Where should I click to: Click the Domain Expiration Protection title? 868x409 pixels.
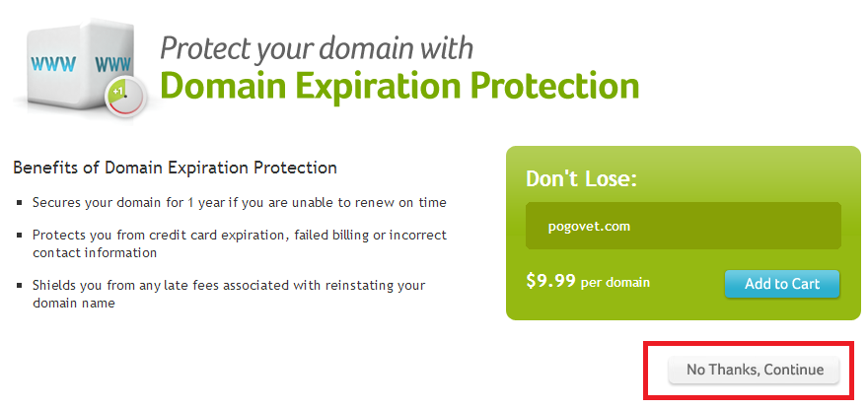pyautogui.click(x=399, y=85)
